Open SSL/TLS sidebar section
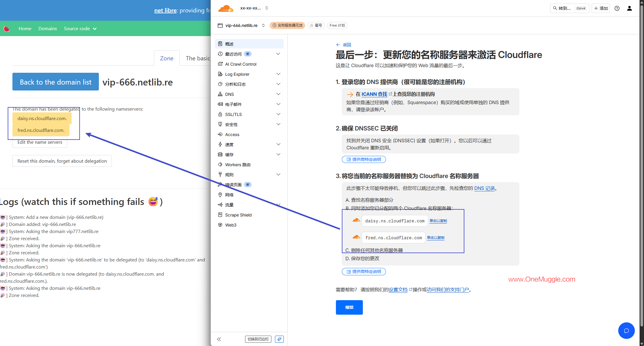Viewport: 644px width, 346px height. [249, 114]
